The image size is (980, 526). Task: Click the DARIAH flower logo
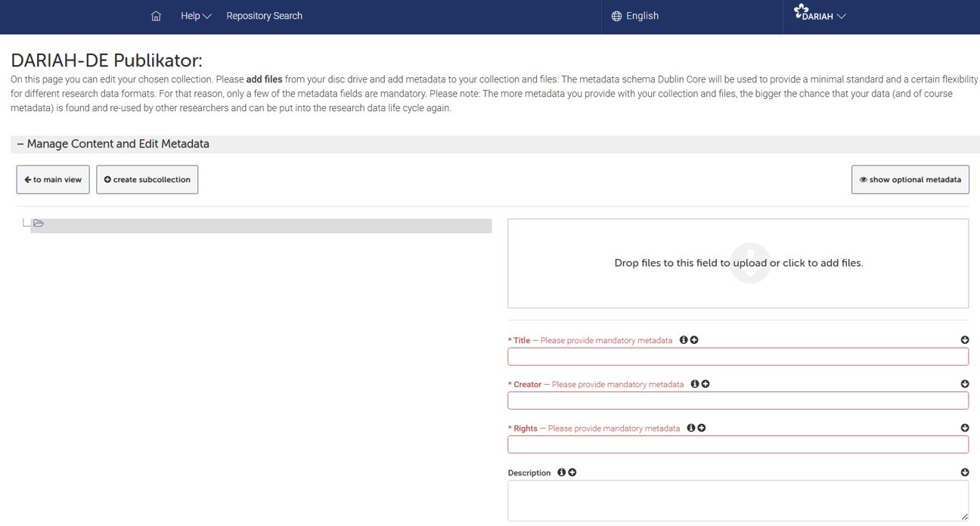click(800, 10)
